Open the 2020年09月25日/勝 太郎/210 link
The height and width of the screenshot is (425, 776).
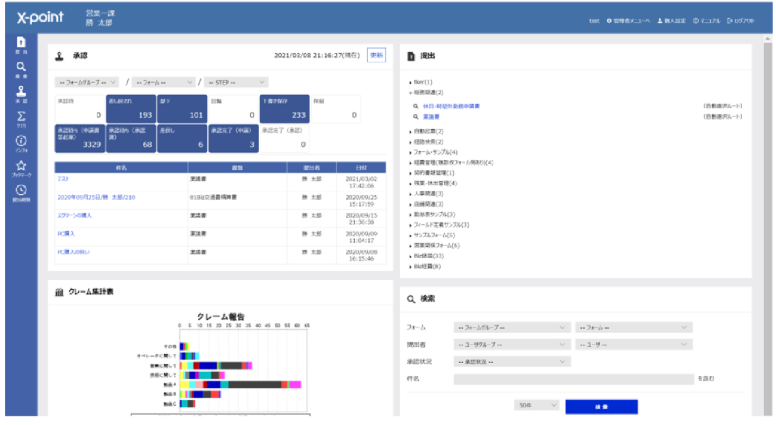coord(97,197)
